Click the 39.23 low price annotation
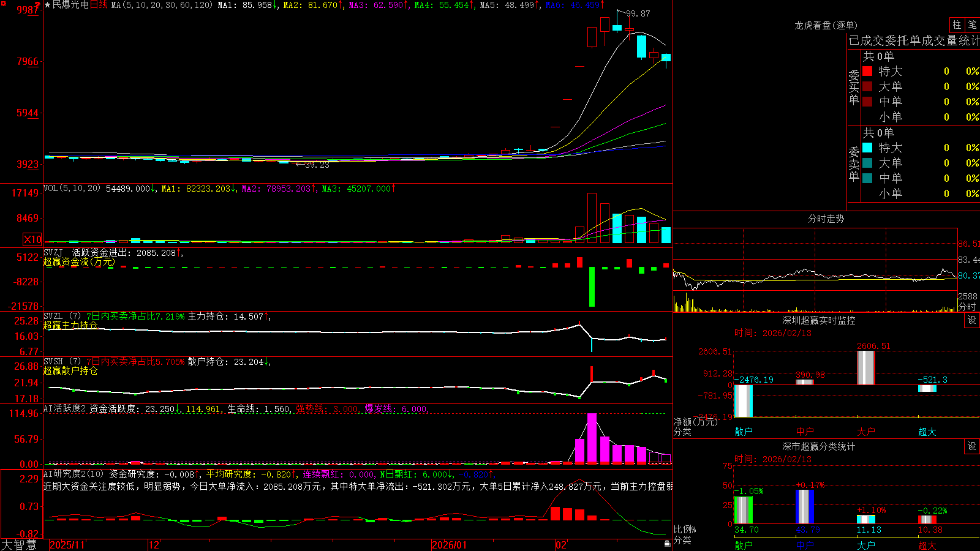The width and height of the screenshot is (980, 551). pyautogui.click(x=317, y=165)
